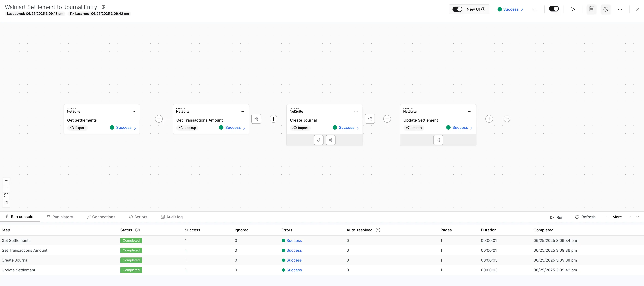Click Run button in console bar
Viewport: 644px width, 286px height.
(x=557, y=217)
